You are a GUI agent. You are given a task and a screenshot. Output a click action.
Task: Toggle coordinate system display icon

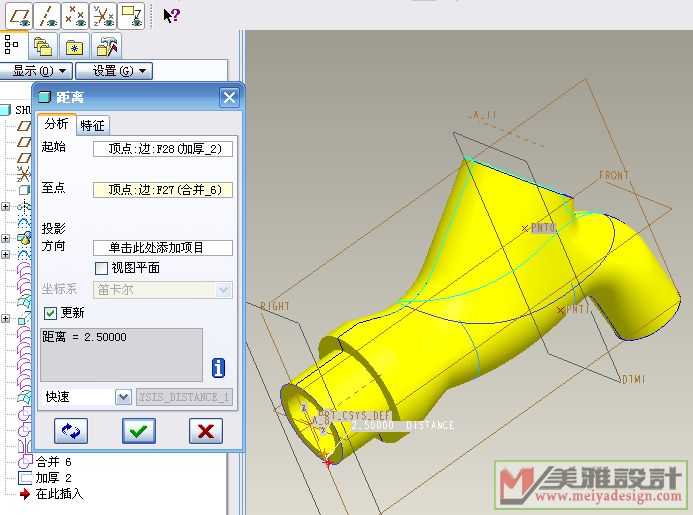point(103,14)
